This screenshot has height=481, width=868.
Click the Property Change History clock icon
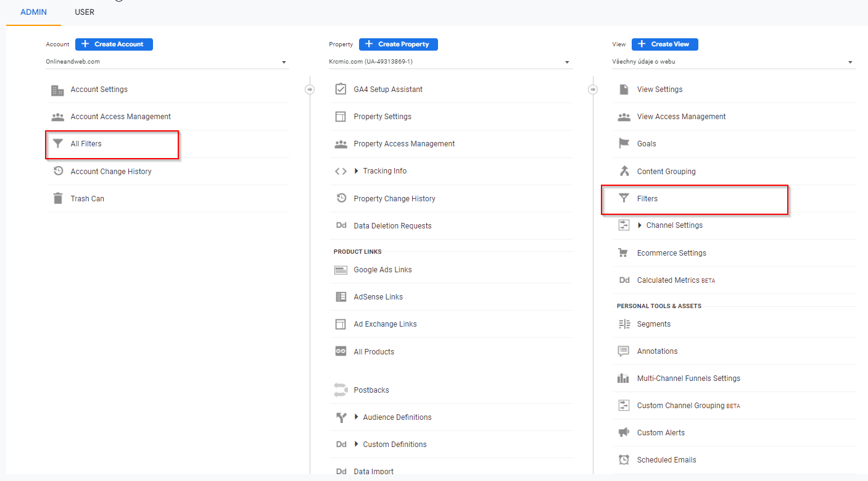(x=341, y=198)
